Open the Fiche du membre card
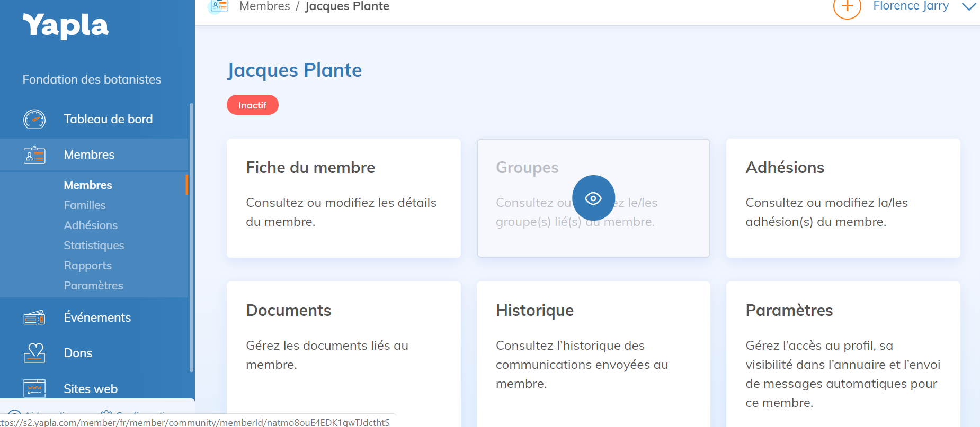 (x=343, y=198)
